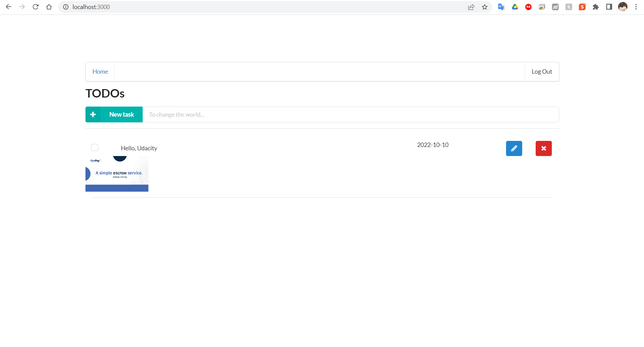Click the browser forward arrow
The height and width of the screenshot is (347, 644).
[22, 7]
